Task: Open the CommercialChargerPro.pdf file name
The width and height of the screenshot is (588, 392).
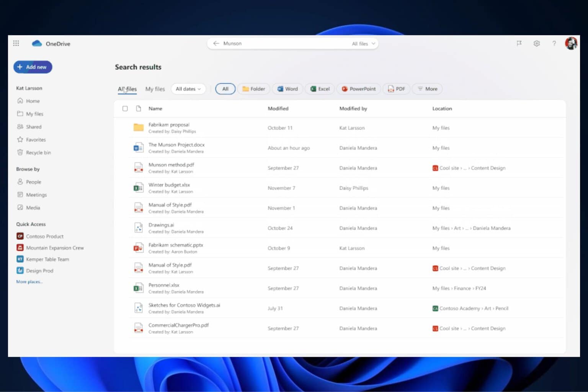Action: coord(178,325)
